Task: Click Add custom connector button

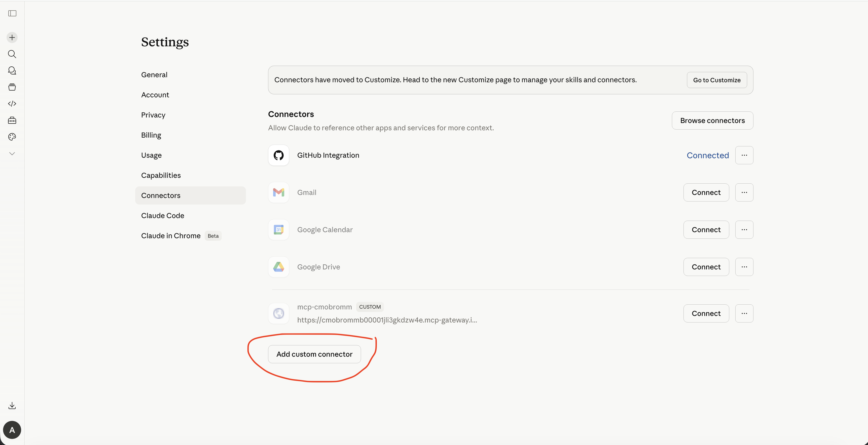Action: [314, 354]
